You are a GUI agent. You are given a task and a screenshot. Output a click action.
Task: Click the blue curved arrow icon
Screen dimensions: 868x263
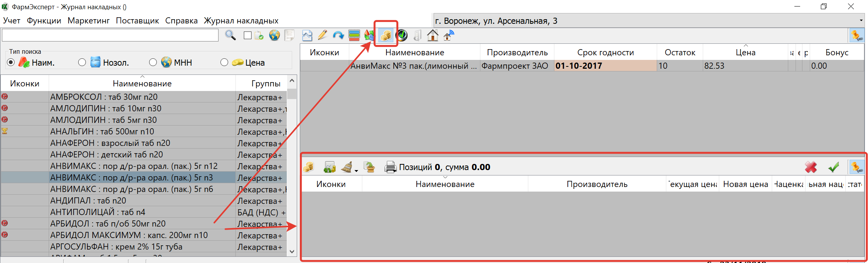(x=338, y=35)
